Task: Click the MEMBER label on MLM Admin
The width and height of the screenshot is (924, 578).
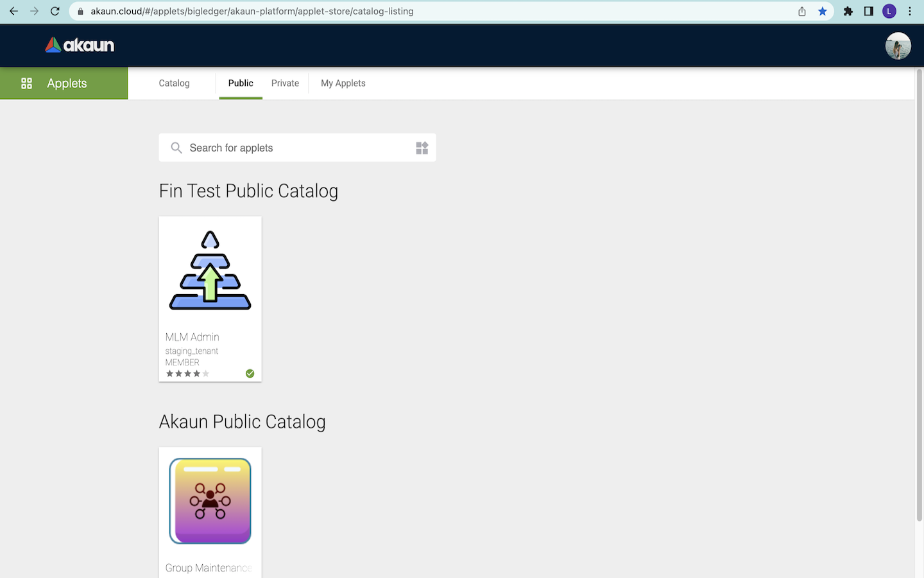Action: pyautogui.click(x=182, y=362)
